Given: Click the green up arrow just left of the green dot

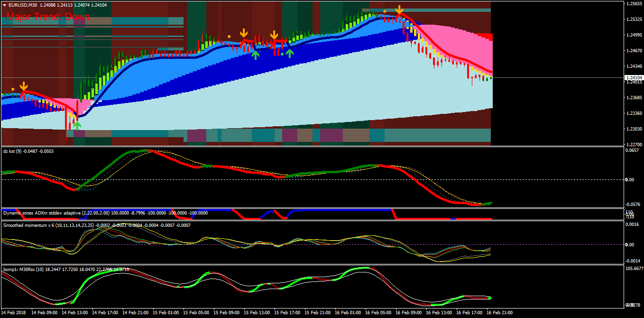Looking at the screenshot, I should 256,55.
